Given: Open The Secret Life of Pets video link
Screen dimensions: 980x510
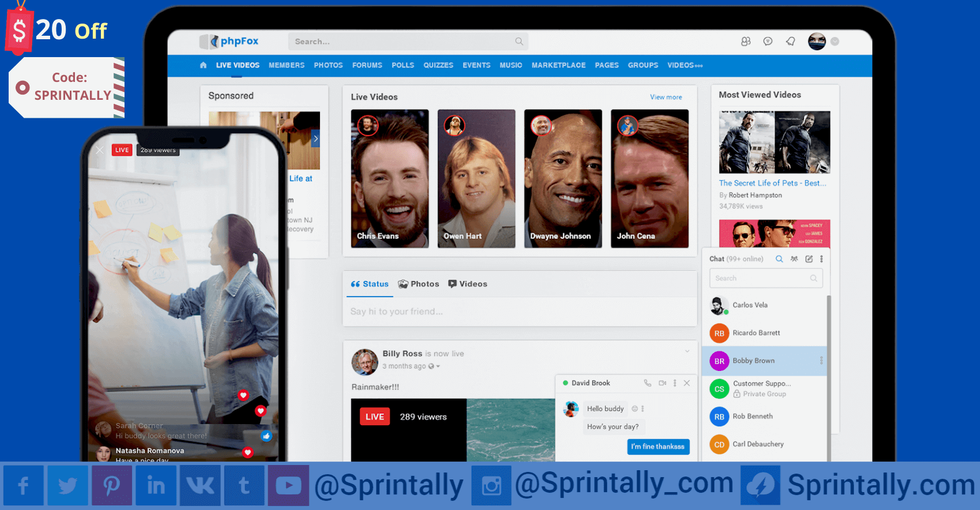Looking at the screenshot, I should click(x=772, y=183).
